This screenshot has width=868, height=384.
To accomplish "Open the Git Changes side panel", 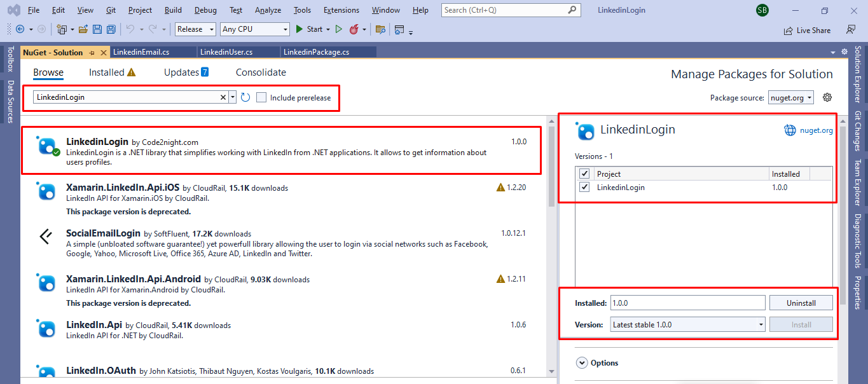I will 858,132.
